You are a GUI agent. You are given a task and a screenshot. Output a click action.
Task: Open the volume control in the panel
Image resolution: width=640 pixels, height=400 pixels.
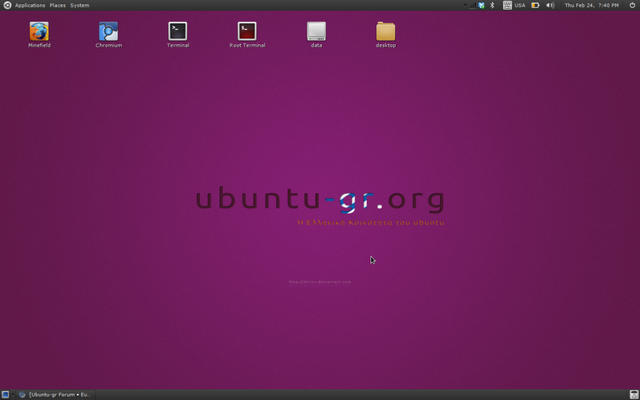click(550, 5)
